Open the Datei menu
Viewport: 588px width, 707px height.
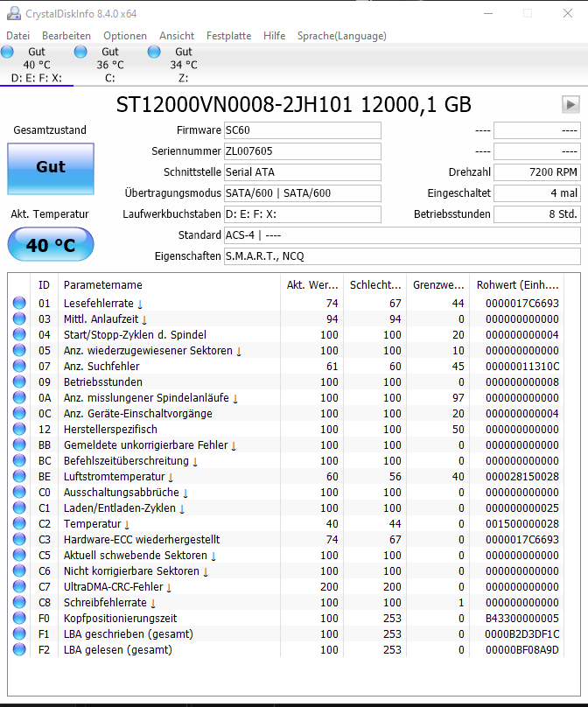[x=18, y=36]
